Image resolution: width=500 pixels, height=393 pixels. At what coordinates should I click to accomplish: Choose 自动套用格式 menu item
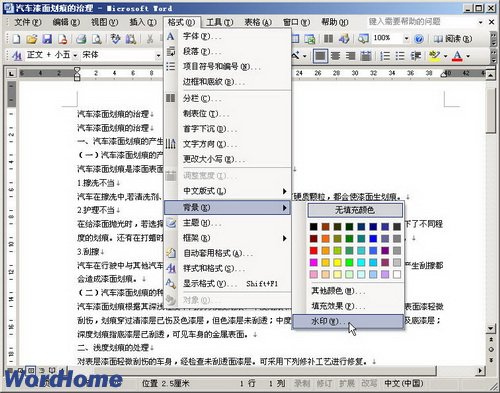(227, 253)
